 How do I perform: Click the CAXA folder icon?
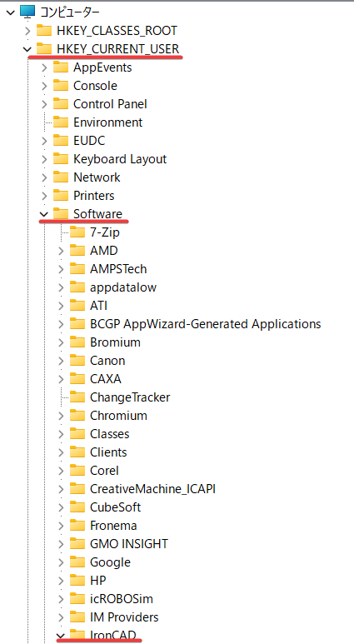tap(77, 379)
